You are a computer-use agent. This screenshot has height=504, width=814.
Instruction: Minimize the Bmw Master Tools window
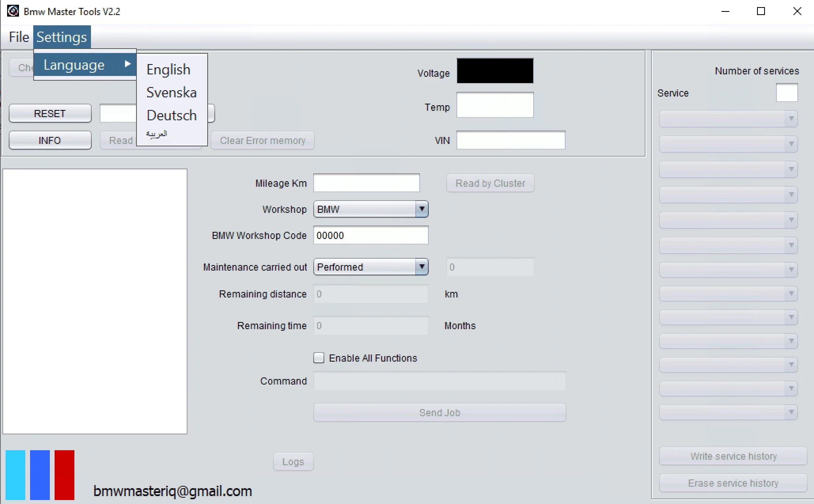[725, 11]
